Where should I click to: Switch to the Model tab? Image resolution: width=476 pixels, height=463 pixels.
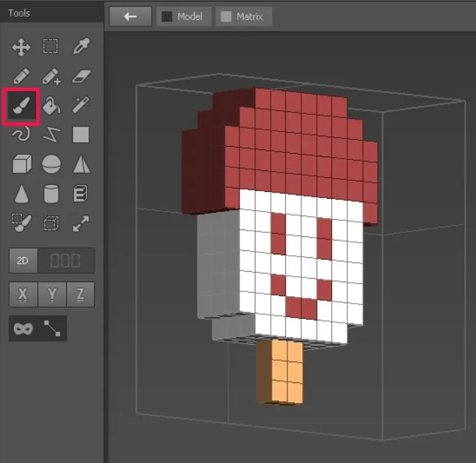coord(184,17)
